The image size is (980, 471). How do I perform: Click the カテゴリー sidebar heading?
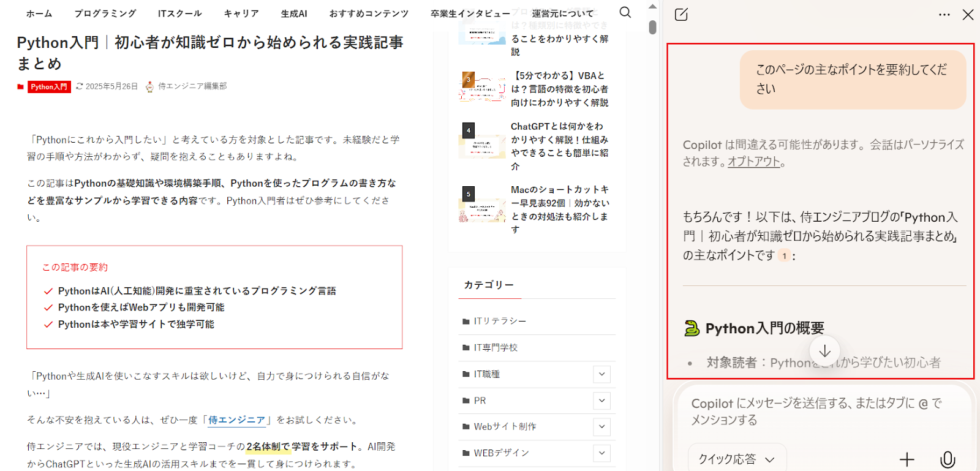pos(489,285)
